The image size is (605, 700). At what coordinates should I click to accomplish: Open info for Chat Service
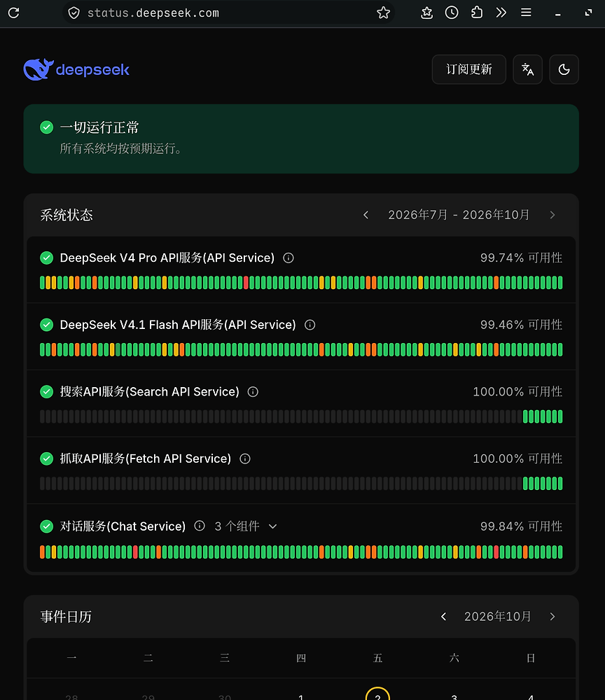coord(200,526)
